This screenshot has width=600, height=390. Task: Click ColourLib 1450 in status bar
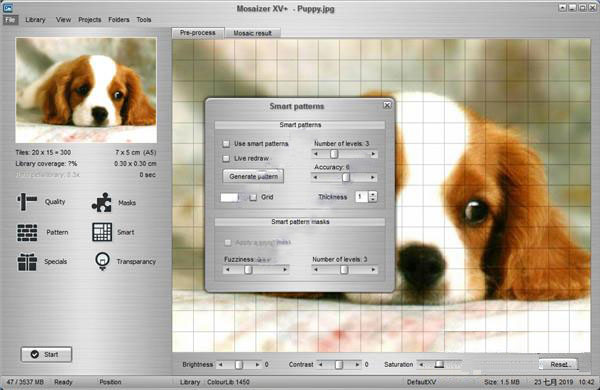[x=228, y=382]
